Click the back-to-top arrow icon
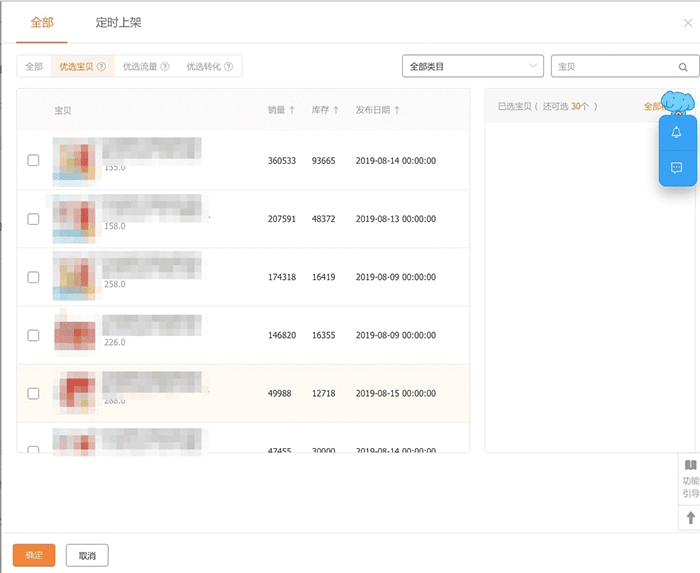Screen dimensions: 700x573 point(690,518)
